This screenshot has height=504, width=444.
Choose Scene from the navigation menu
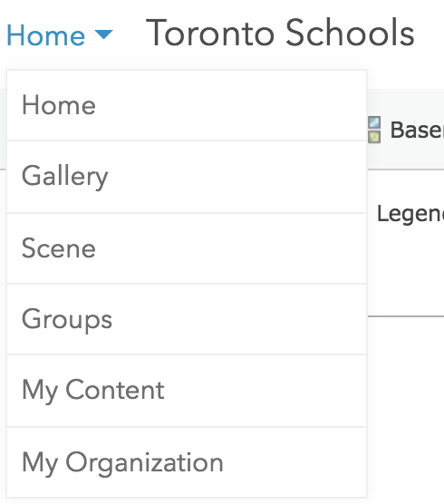coord(187,248)
